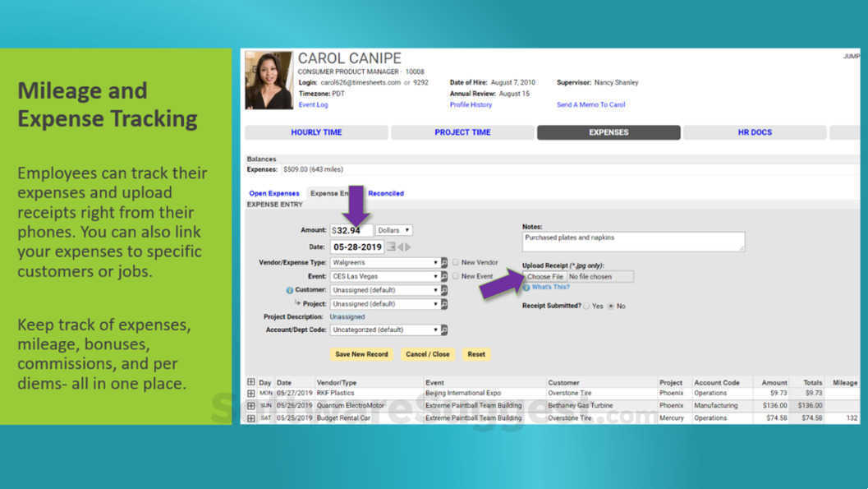
Task: Switch to the HR DOCS tab
Action: [x=754, y=132]
